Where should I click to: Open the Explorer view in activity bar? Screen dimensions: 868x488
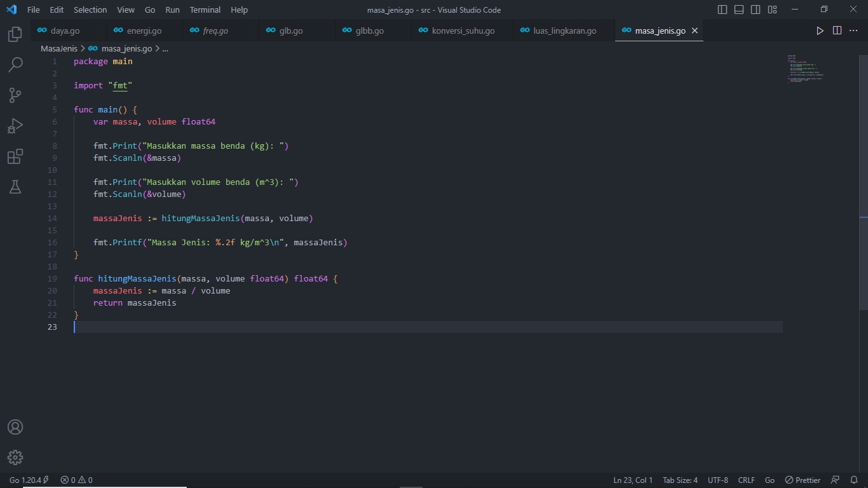click(15, 34)
